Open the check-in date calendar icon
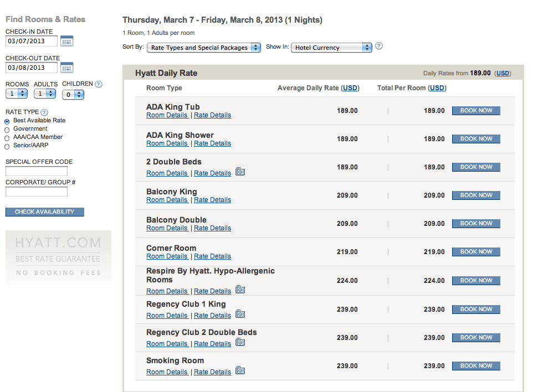The image size is (538, 392). (66, 41)
